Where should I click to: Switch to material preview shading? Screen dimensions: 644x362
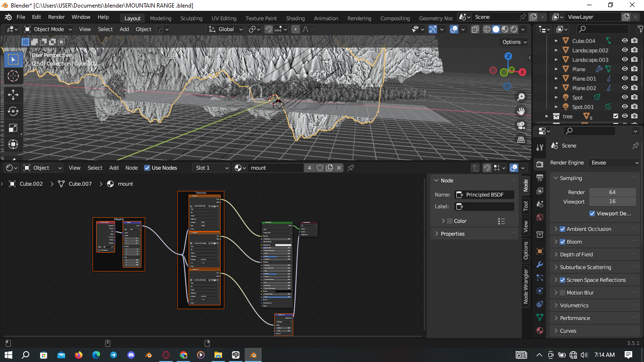point(505,29)
